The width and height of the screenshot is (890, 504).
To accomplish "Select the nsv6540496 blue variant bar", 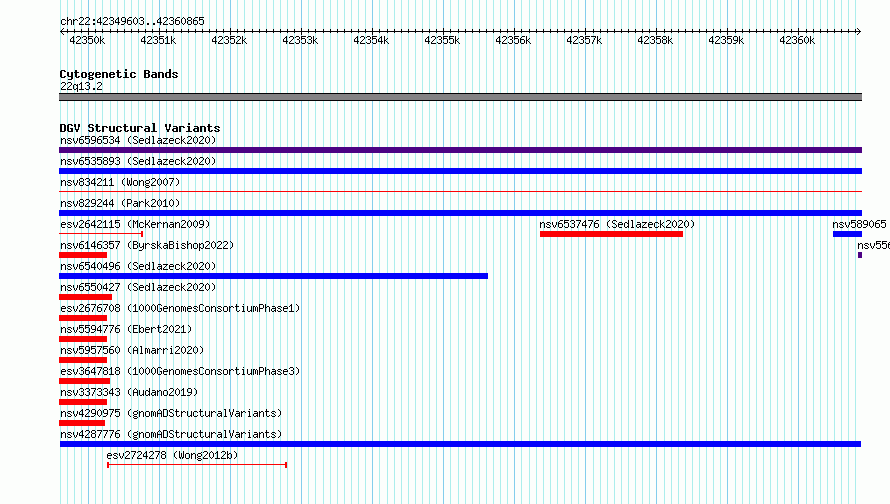I will [x=274, y=276].
